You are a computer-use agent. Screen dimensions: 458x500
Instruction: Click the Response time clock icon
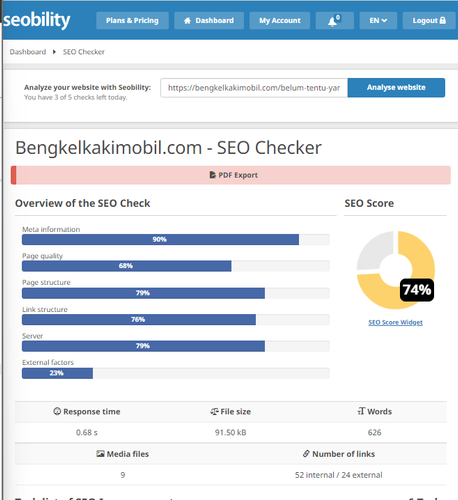[57, 411]
